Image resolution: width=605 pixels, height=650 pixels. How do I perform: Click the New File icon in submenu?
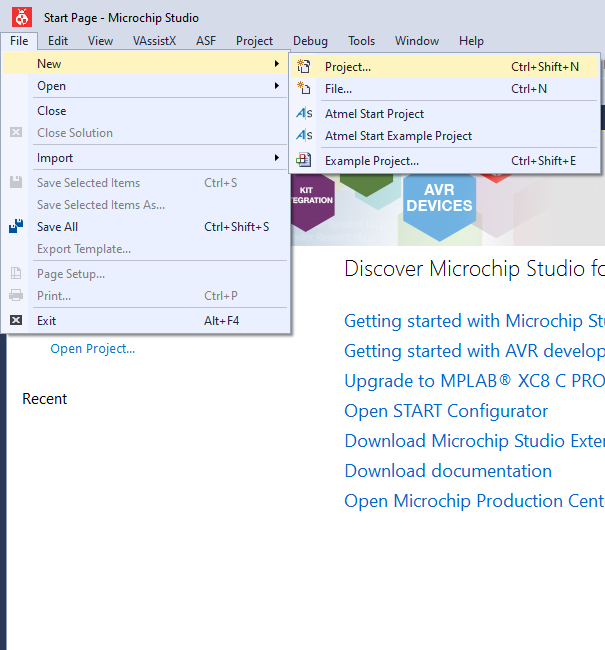pos(304,88)
